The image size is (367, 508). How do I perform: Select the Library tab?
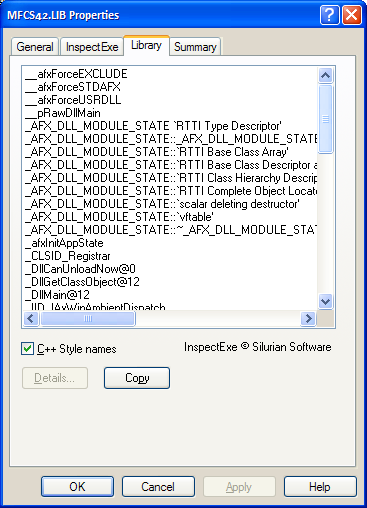[146, 45]
